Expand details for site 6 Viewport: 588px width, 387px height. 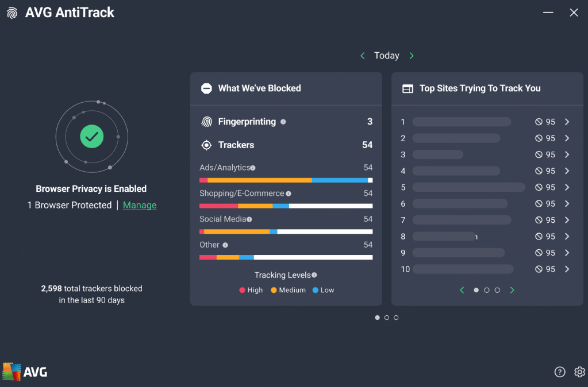[x=567, y=204]
